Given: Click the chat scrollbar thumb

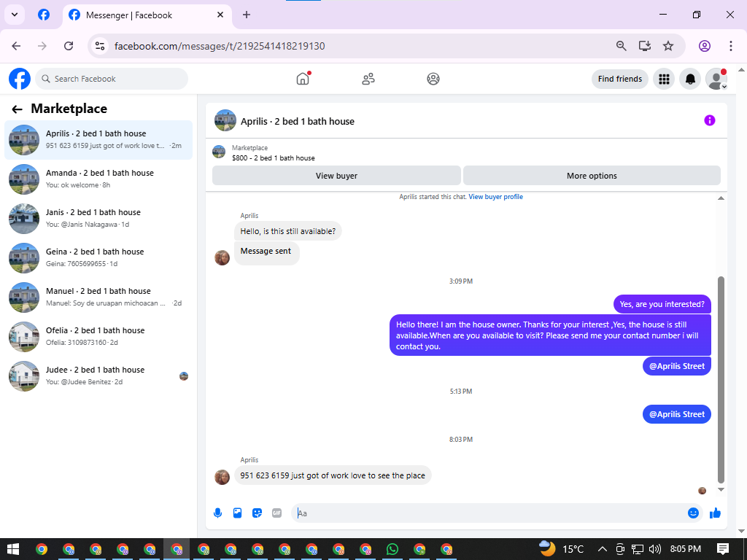Looking at the screenshot, I should (x=721, y=379).
